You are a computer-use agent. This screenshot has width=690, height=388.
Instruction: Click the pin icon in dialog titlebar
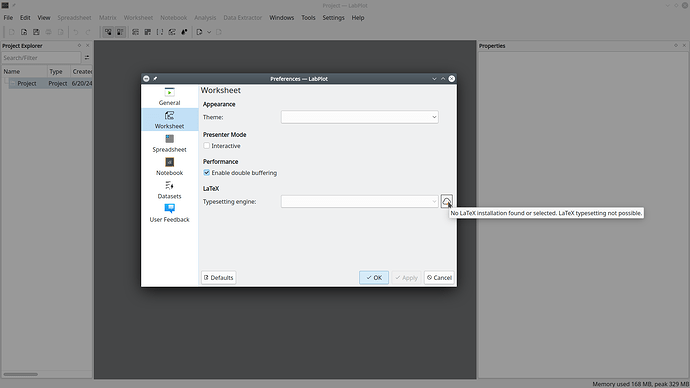155,79
